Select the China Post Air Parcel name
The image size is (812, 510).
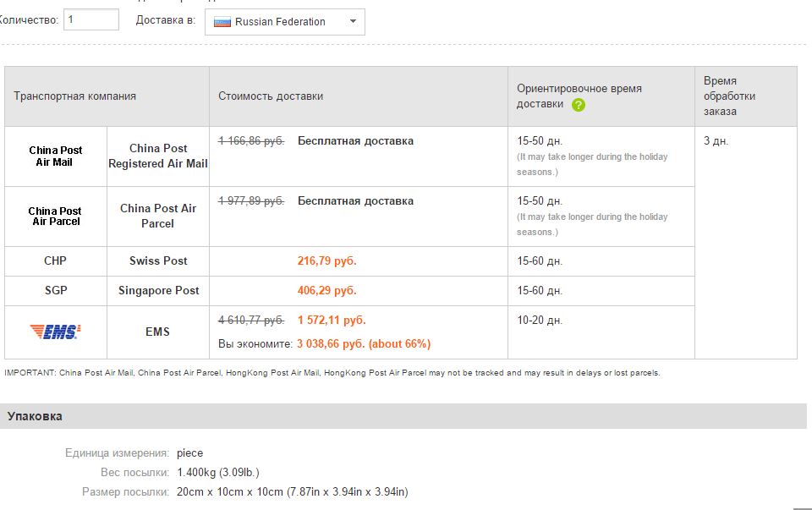point(158,216)
